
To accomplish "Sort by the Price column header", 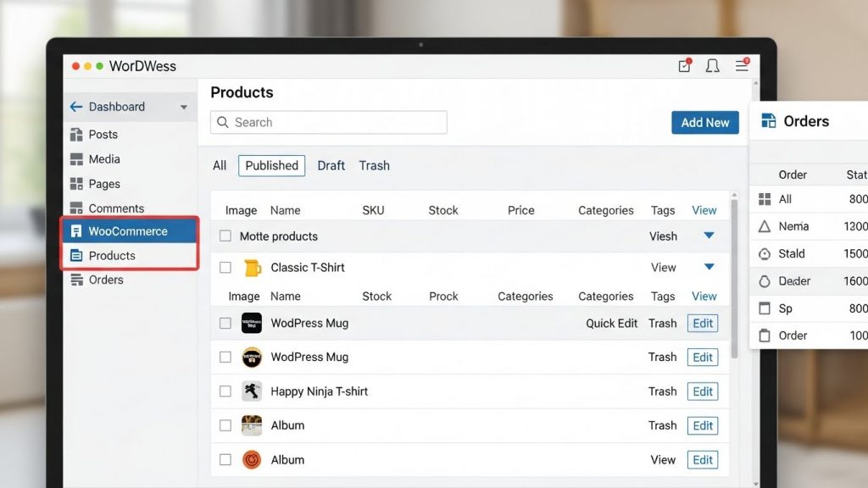I will tap(521, 210).
